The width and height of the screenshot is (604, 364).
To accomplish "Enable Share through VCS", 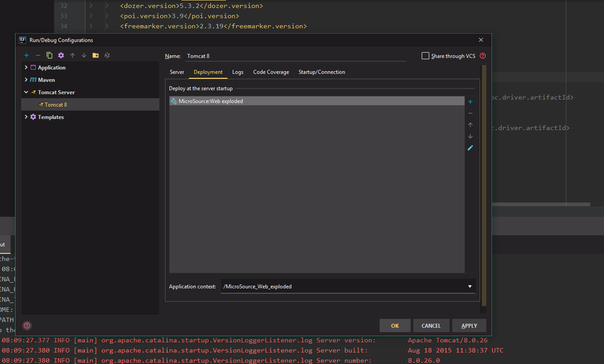I will [x=425, y=56].
